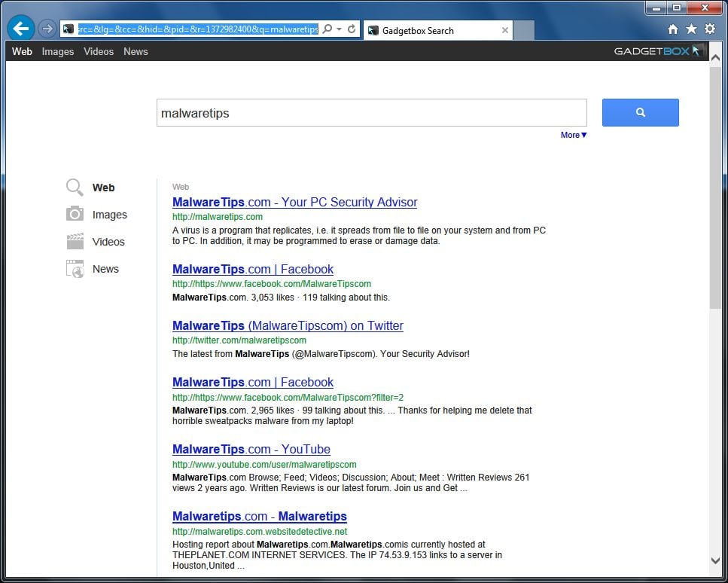Select Videos in the top navigation bar
This screenshot has width=728, height=583.
[99, 51]
